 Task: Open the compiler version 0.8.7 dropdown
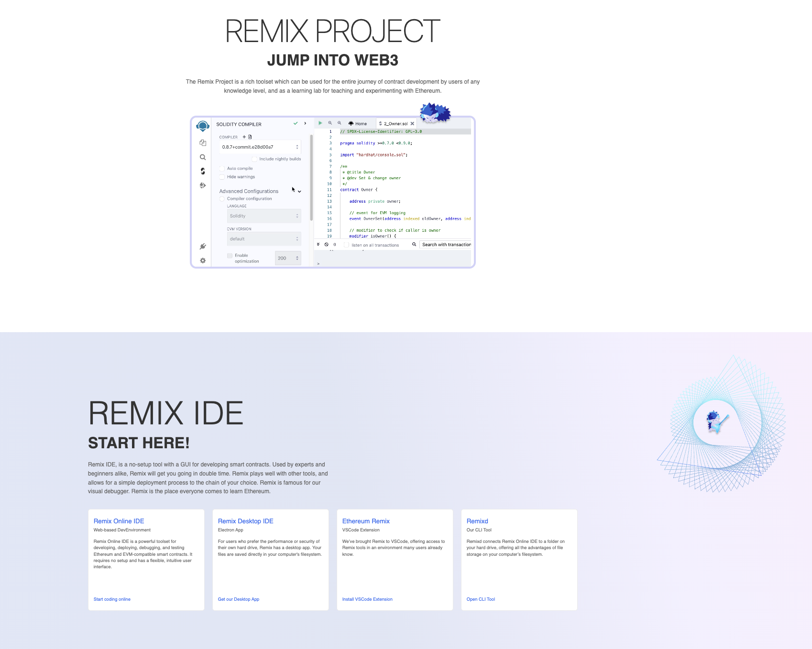[260, 147]
